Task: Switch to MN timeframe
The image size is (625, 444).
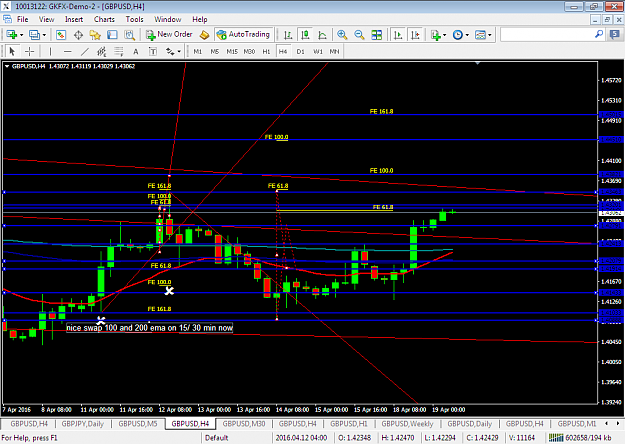Action: point(334,51)
